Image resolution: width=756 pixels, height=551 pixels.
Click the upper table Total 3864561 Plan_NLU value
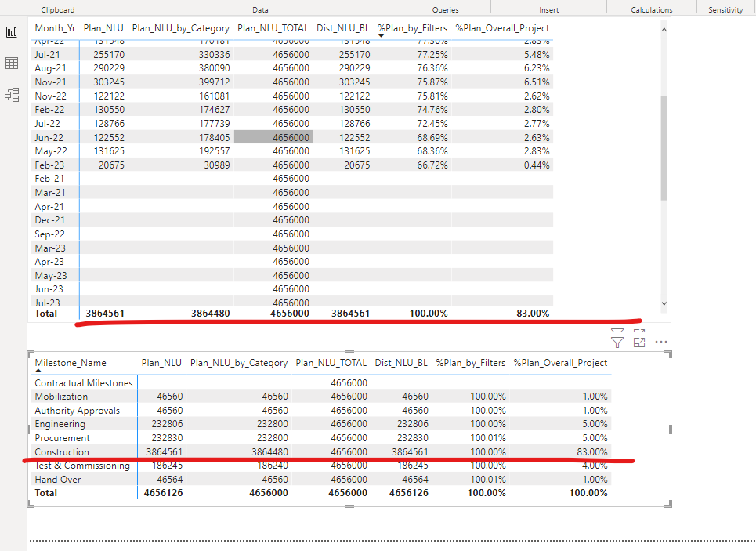pyautogui.click(x=105, y=314)
